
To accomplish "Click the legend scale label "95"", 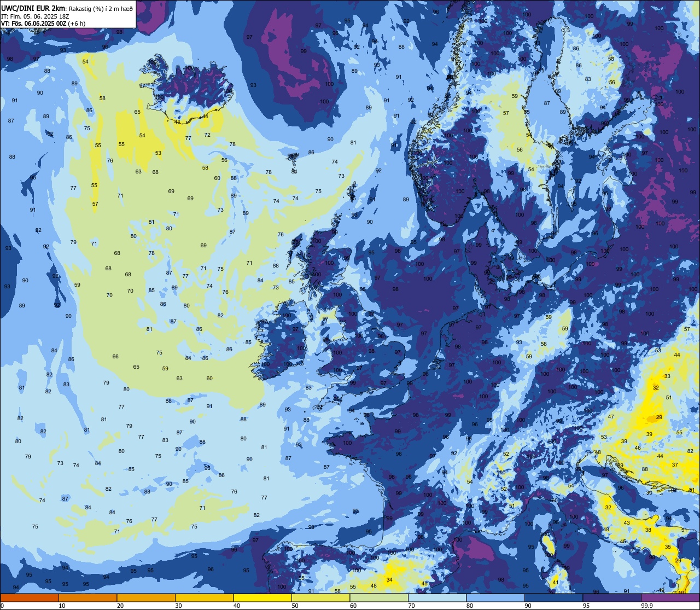I will tap(586, 606).
